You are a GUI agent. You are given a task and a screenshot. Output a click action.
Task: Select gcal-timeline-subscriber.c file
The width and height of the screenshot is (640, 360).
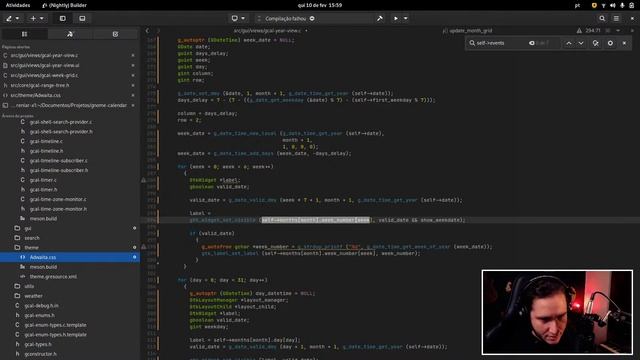coord(58,161)
